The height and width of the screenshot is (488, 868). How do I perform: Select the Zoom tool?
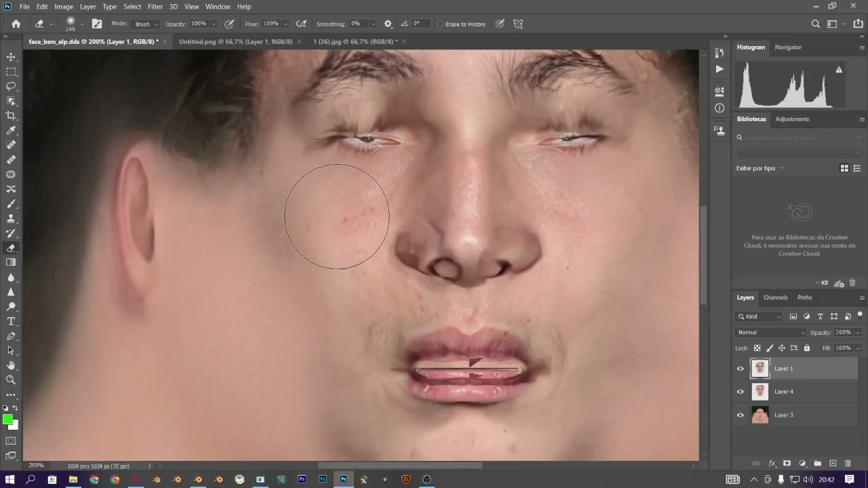[x=11, y=380]
